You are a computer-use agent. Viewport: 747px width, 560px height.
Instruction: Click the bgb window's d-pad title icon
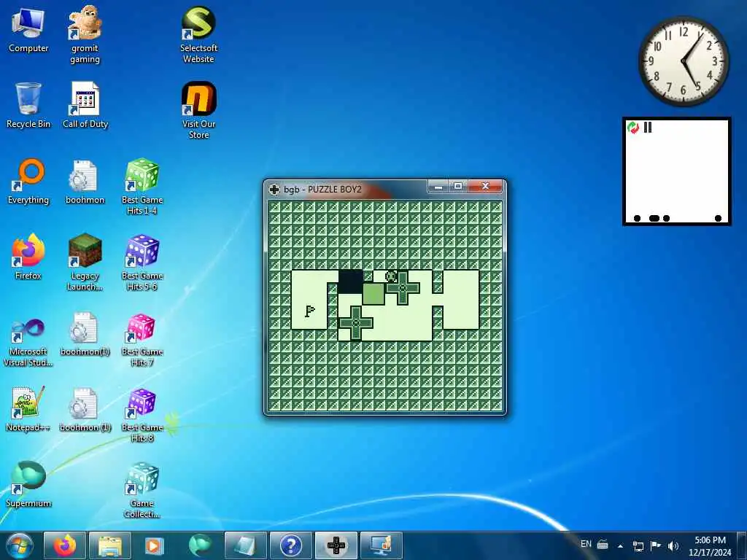click(274, 189)
